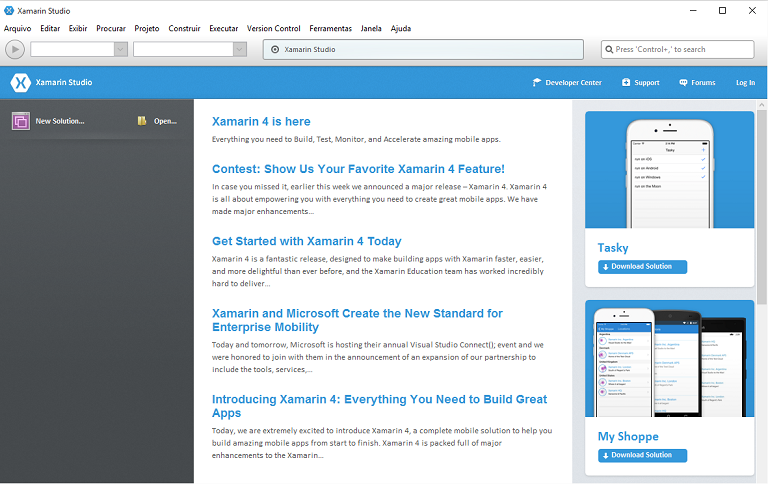The image size is (768, 484).
Task: Open the Projeto menu
Action: click(x=147, y=28)
